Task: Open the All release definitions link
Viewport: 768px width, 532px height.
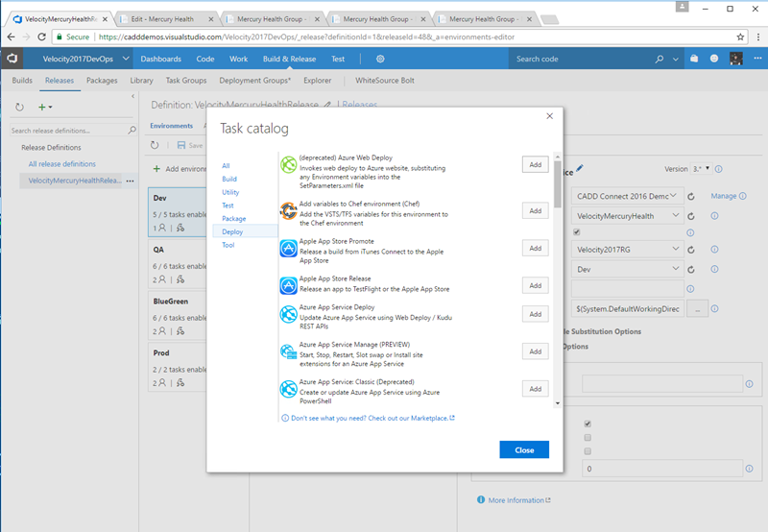Action: click(x=62, y=164)
